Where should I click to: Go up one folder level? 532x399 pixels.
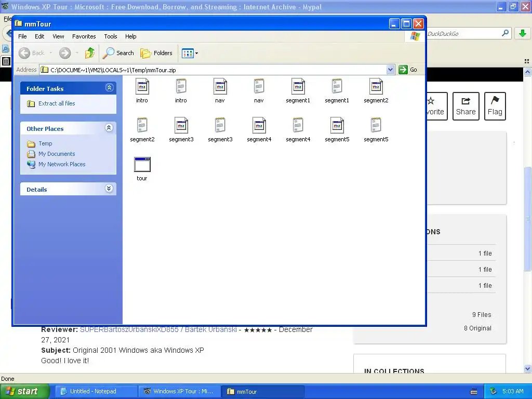pyautogui.click(x=89, y=53)
